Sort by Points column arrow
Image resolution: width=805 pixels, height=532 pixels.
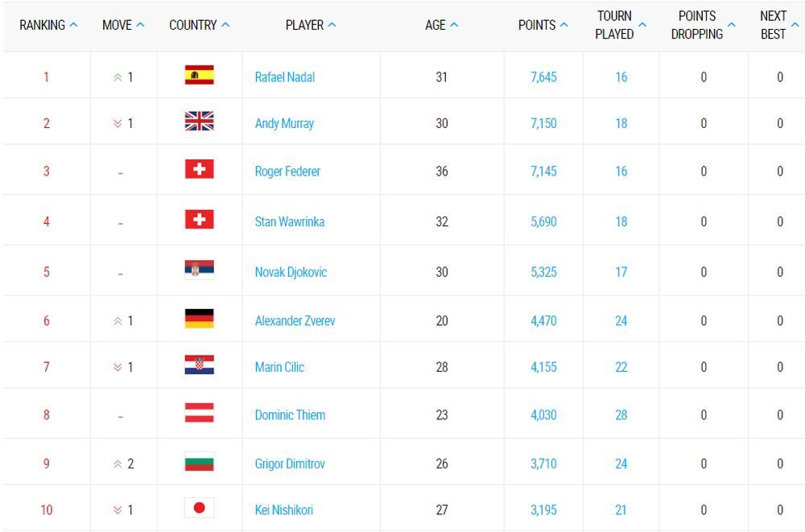point(563,25)
